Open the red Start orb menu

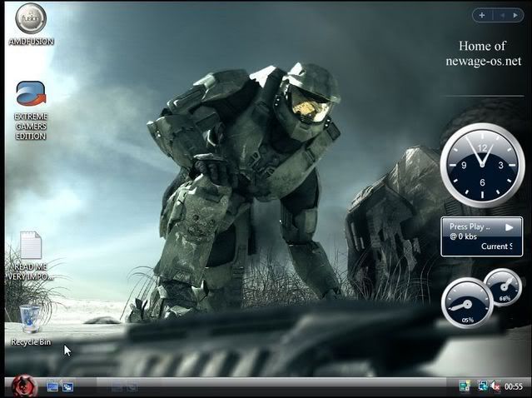(23, 386)
